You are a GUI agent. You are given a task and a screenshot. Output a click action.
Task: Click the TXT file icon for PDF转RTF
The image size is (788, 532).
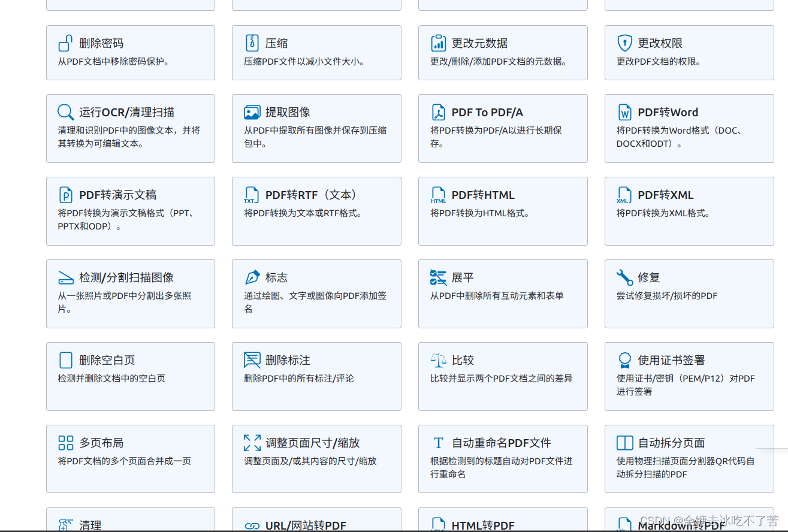pos(252,195)
